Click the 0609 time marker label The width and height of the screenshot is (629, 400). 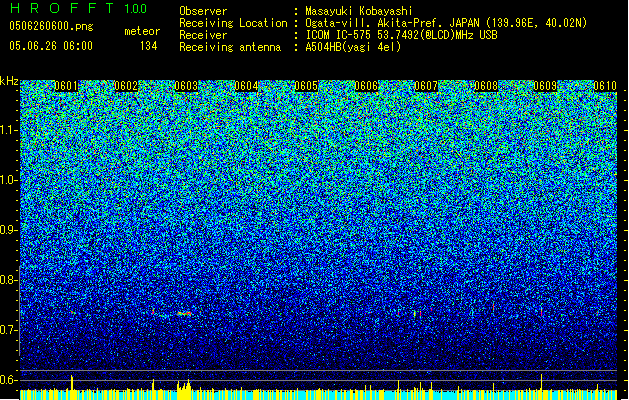click(546, 86)
